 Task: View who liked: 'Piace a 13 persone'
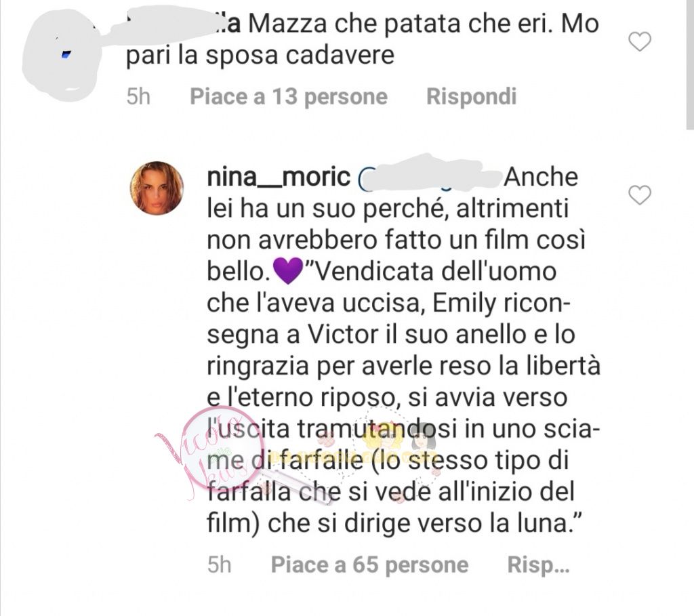click(289, 96)
